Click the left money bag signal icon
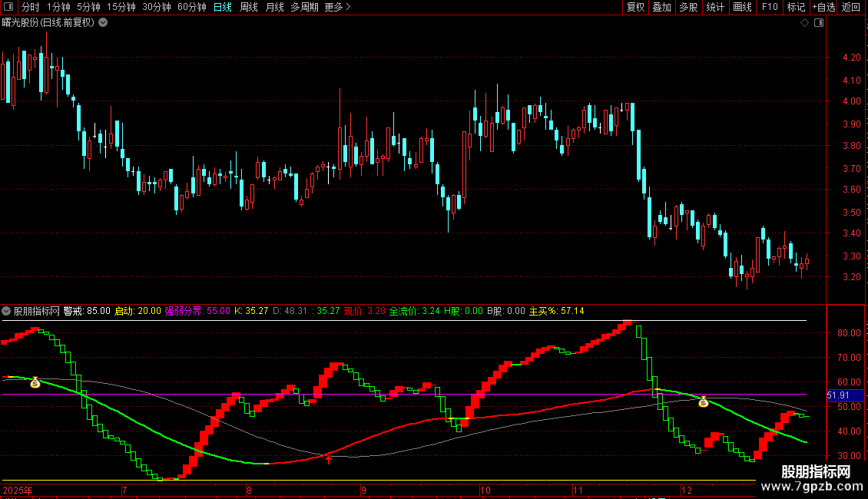This screenshot has width=868, height=499. click(35, 382)
